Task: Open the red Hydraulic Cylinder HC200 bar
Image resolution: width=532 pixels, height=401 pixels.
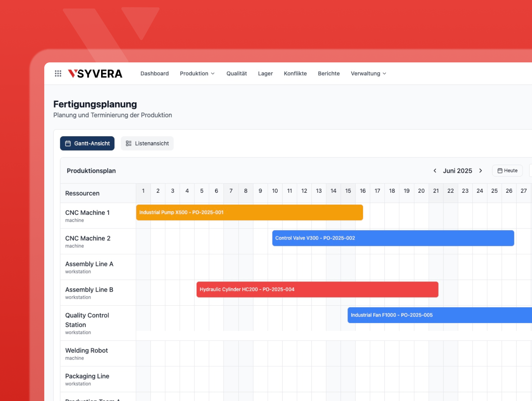Action: pyautogui.click(x=317, y=289)
